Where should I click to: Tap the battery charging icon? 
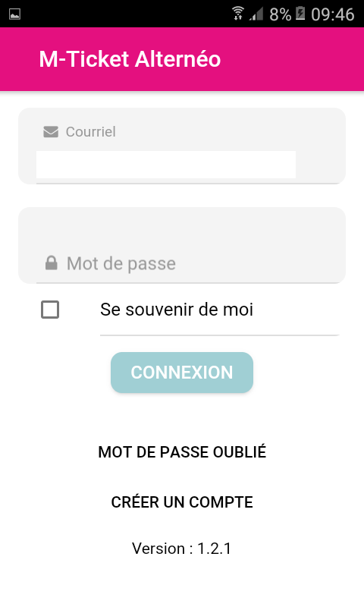[x=300, y=14]
